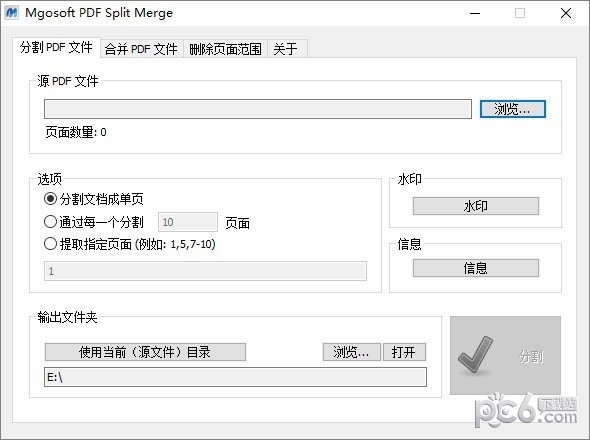
Task: Click the pages-per-split field showing 10
Action: tap(188, 222)
